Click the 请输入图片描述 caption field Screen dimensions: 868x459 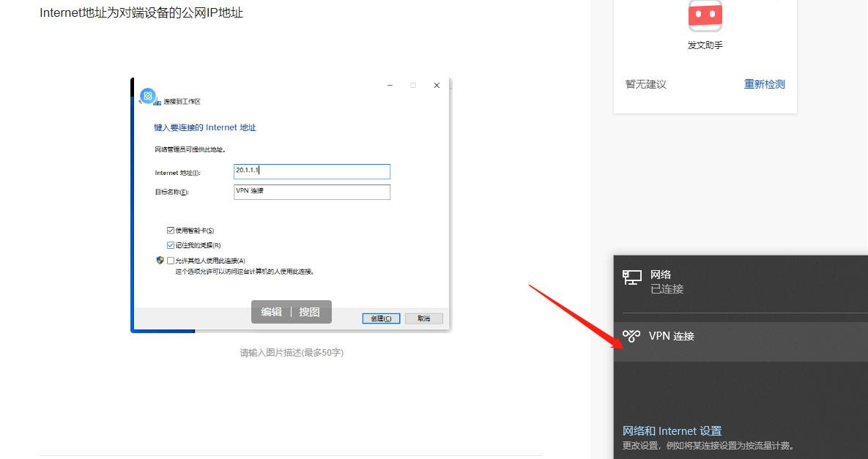tap(292, 352)
